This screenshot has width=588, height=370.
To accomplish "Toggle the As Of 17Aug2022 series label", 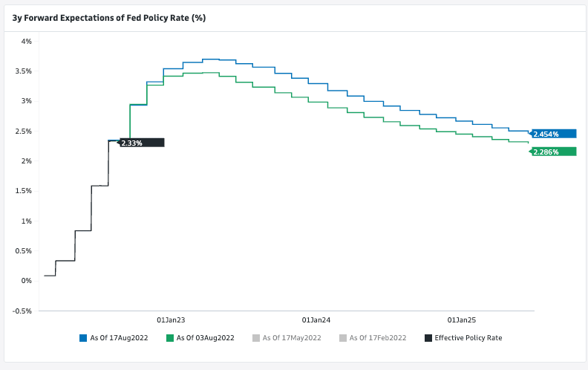I will tap(119, 338).
